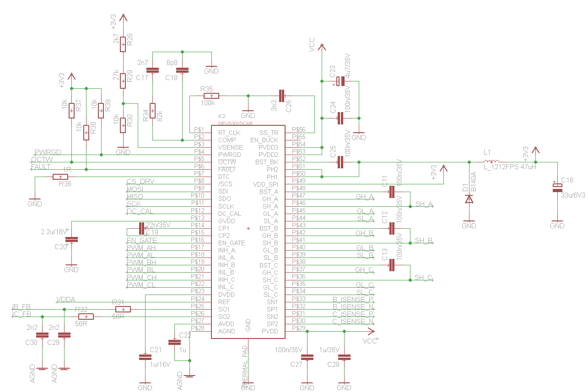Pick the 82k resistor R34
588x392 pixels.
(x=152, y=111)
